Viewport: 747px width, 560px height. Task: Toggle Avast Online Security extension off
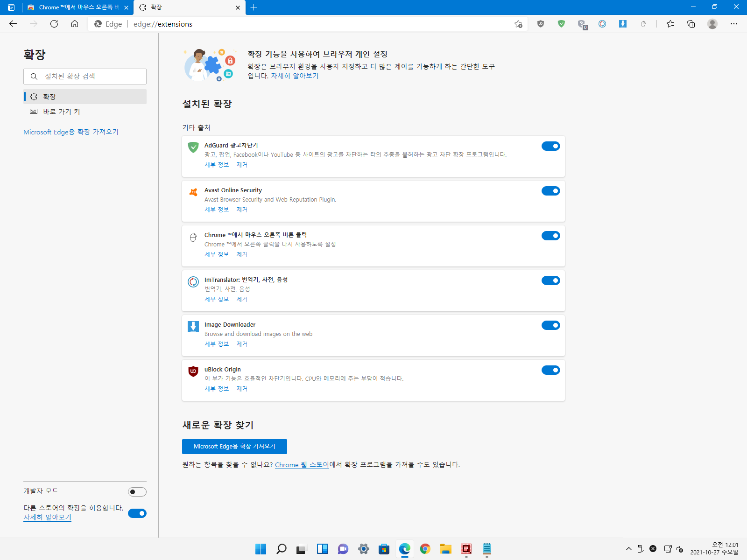coord(551,191)
